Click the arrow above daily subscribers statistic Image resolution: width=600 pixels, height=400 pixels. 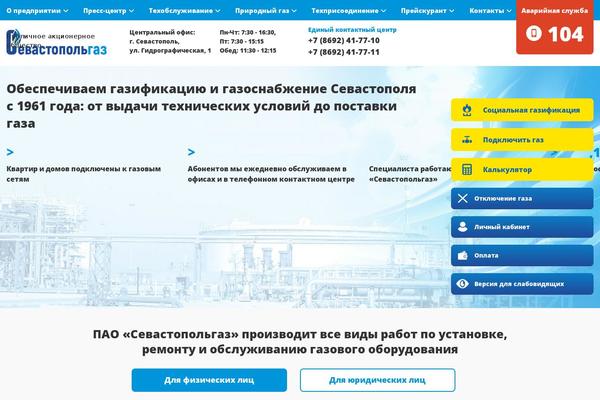pyautogui.click(x=191, y=152)
